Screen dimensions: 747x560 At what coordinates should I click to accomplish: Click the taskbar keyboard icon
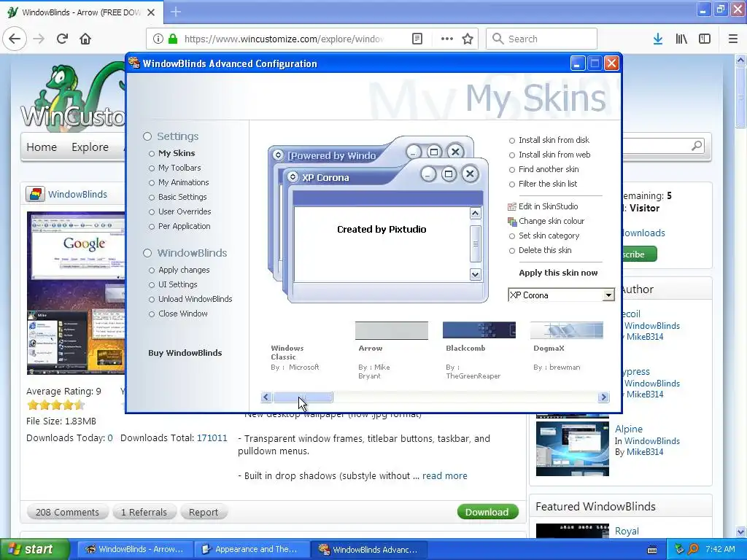coord(652,550)
